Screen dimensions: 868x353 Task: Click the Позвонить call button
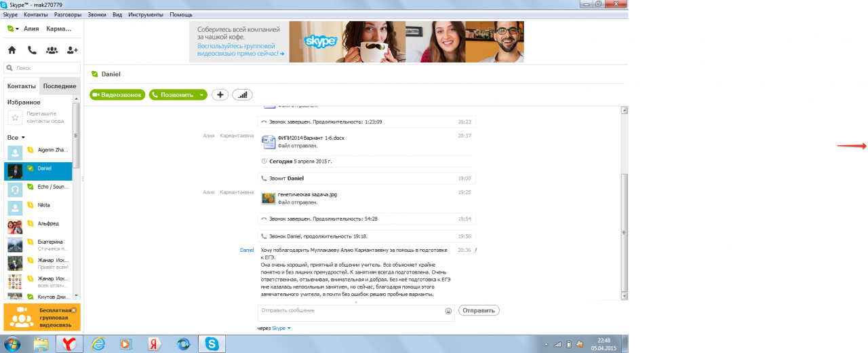click(173, 95)
